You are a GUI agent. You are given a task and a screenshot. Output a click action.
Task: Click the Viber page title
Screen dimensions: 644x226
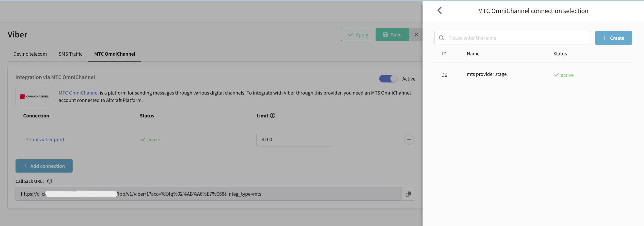click(17, 34)
